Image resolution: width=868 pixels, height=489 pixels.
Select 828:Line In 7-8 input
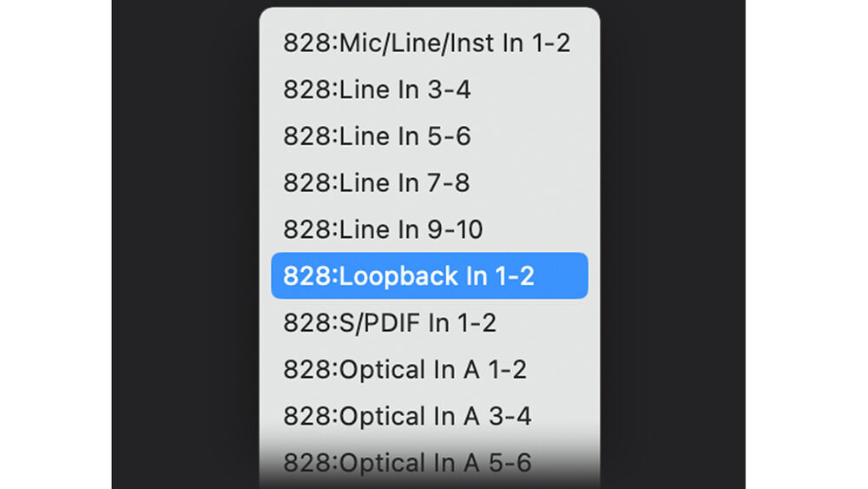pos(377,183)
